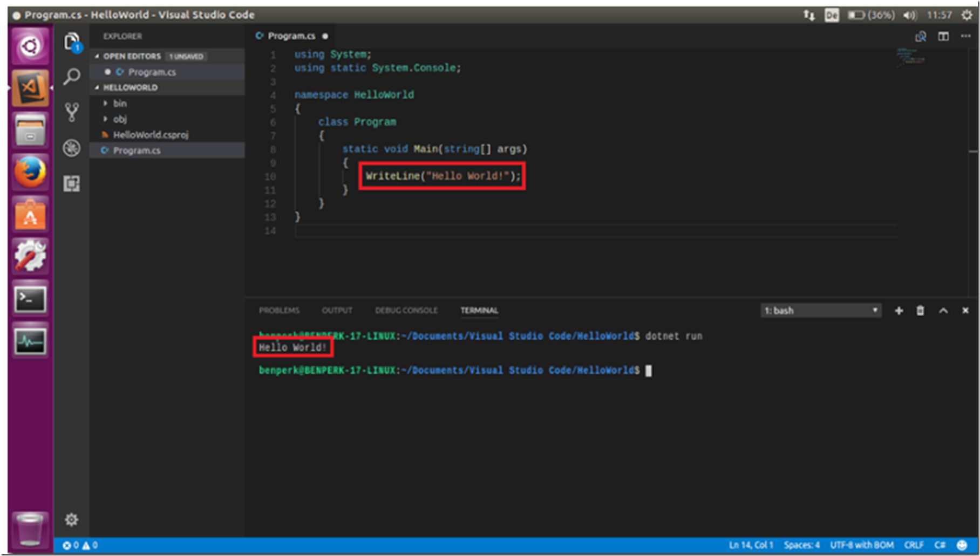Close the terminal panel with X
Image resolution: width=980 pixels, height=556 pixels.
pyautogui.click(x=965, y=311)
